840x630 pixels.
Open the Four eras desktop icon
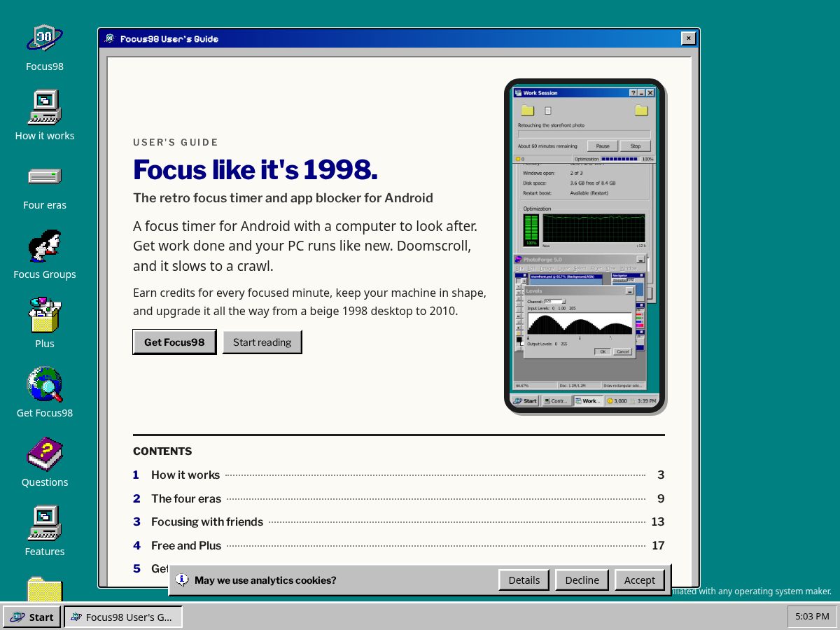click(45, 185)
